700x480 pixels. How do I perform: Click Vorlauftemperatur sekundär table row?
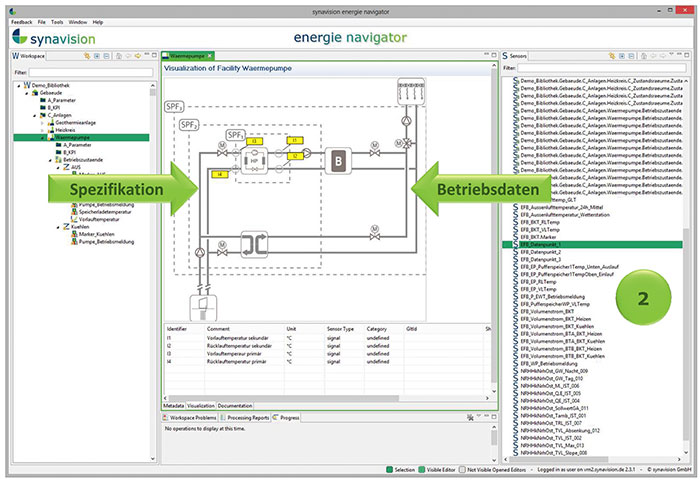[328, 338]
